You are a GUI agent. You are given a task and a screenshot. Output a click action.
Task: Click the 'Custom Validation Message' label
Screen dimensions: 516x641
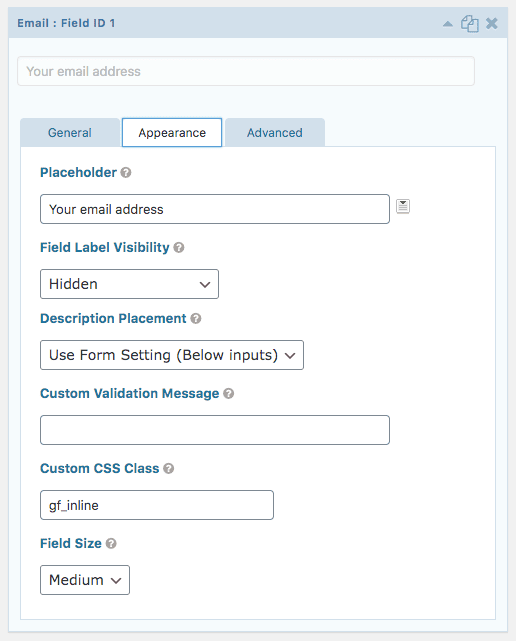coord(130,393)
